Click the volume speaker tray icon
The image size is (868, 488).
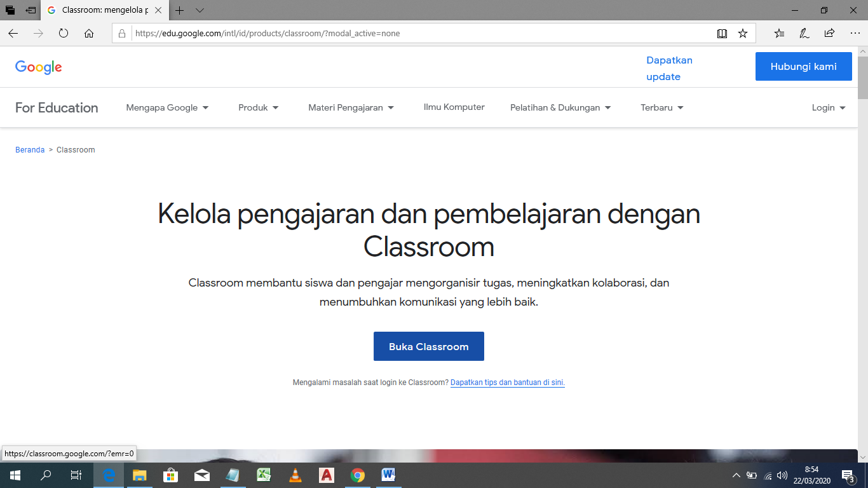point(782,475)
